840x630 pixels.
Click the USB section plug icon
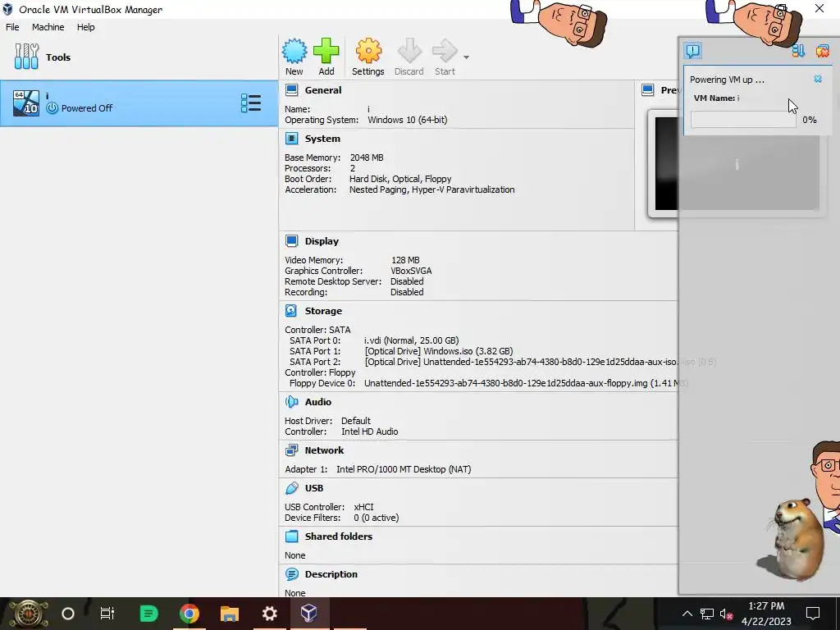tap(291, 488)
